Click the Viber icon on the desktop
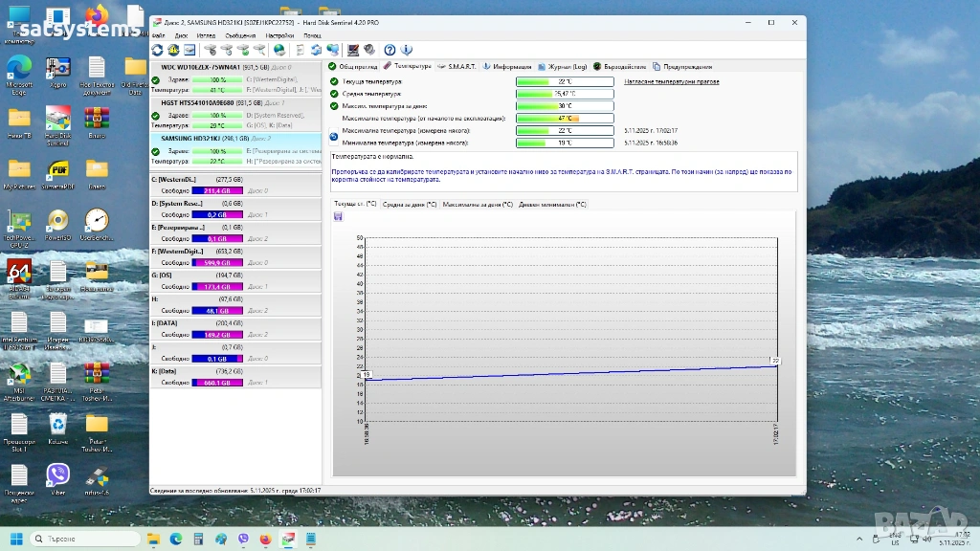 coord(58,474)
